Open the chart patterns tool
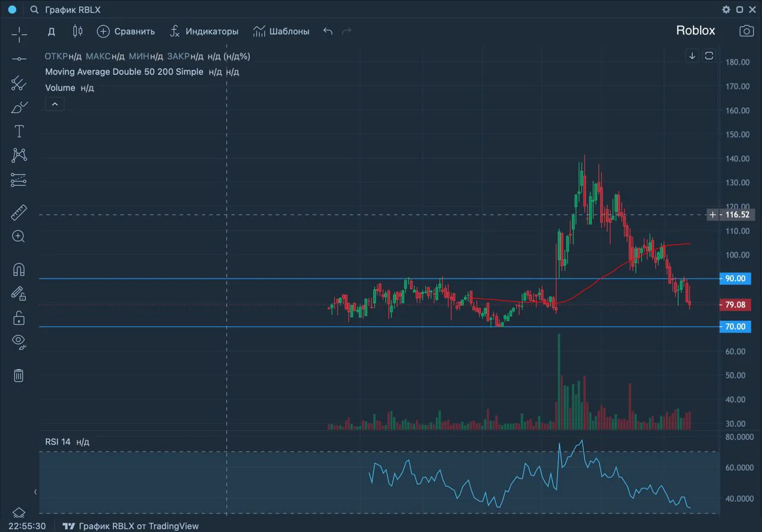This screenshot has height=532, width=762. pos(19,155)
